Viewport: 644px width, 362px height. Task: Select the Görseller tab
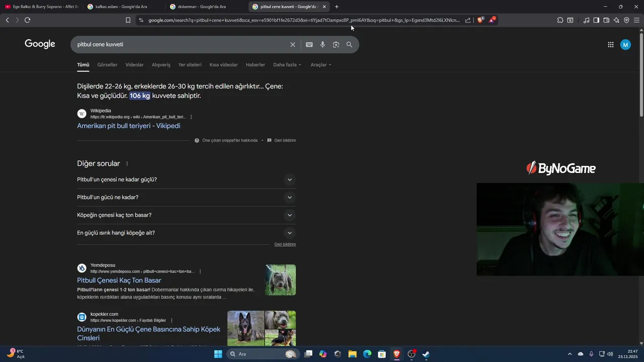pyautogui.click(x=107, y=65)
